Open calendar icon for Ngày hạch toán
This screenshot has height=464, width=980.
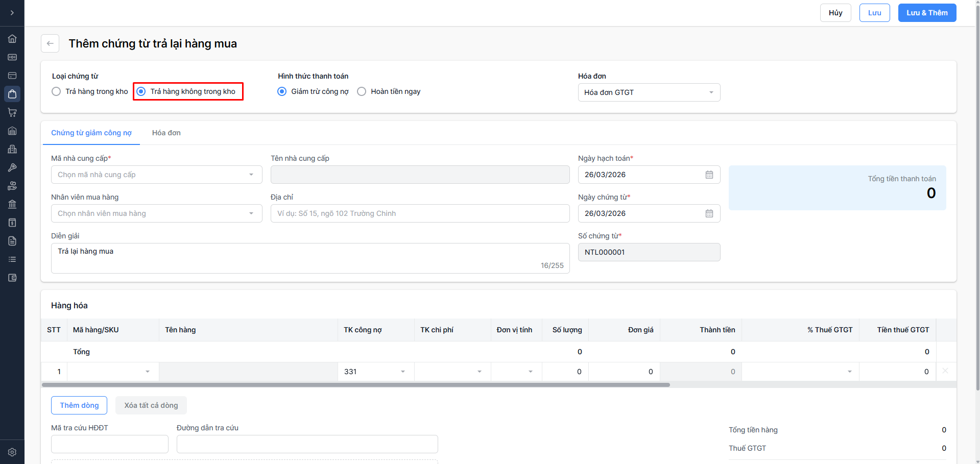point(709,175)
